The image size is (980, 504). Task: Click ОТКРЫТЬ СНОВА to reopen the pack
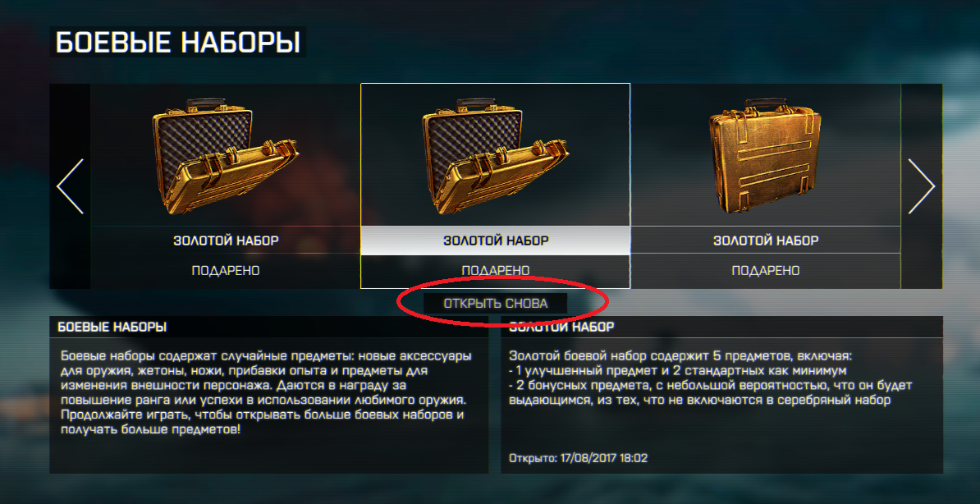[x=496, y=303]
